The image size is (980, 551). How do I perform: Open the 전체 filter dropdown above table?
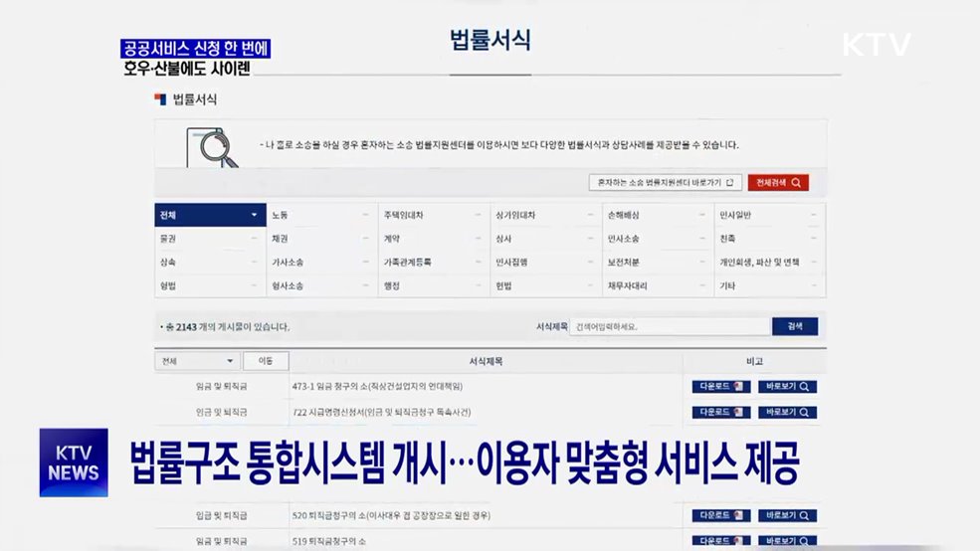198,361
